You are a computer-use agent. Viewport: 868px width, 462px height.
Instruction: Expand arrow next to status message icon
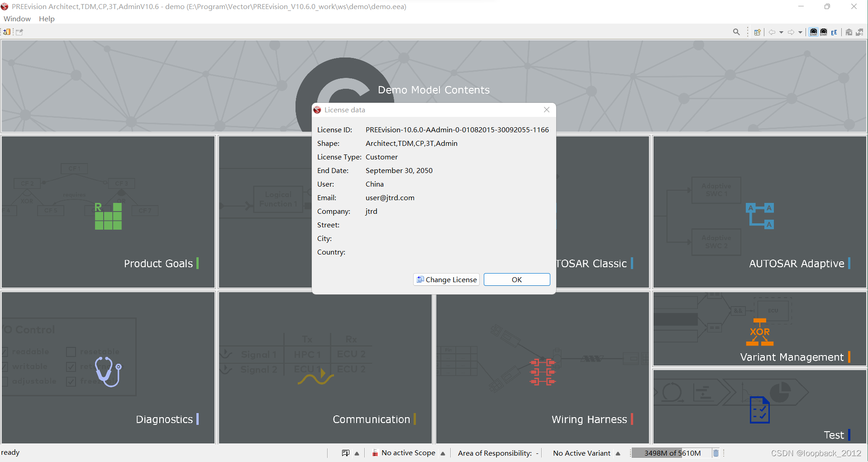click(x=357, y=453)
